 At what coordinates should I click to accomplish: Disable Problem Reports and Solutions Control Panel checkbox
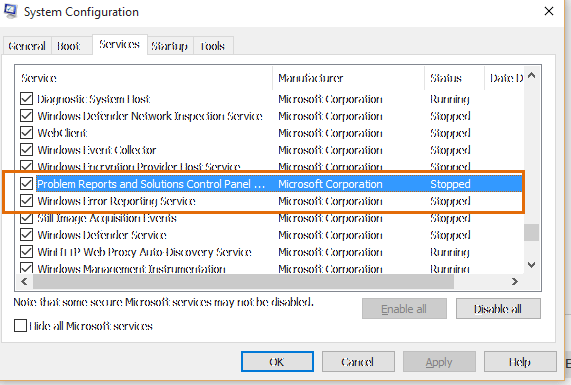tap(26, 184)
